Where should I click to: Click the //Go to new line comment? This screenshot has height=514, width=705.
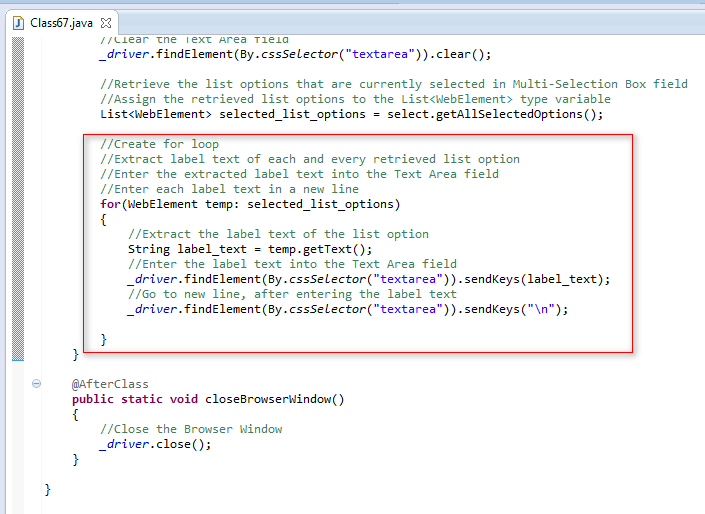[292, 294]
